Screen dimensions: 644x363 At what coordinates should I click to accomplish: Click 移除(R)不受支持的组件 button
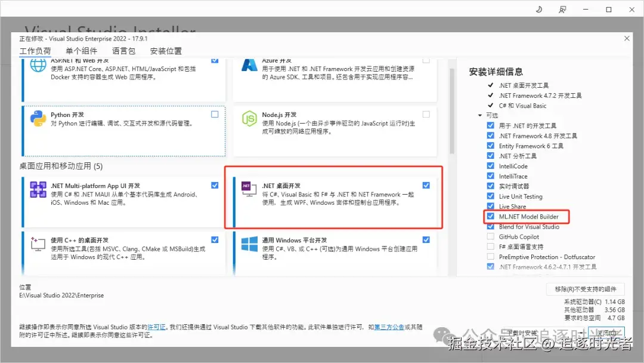pos(586,289)
